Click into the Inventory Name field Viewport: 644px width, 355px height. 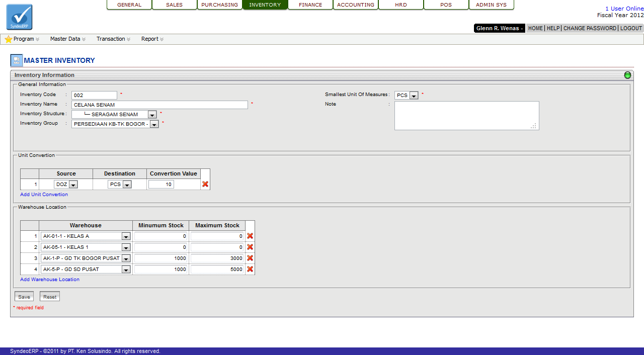point(159,105)
